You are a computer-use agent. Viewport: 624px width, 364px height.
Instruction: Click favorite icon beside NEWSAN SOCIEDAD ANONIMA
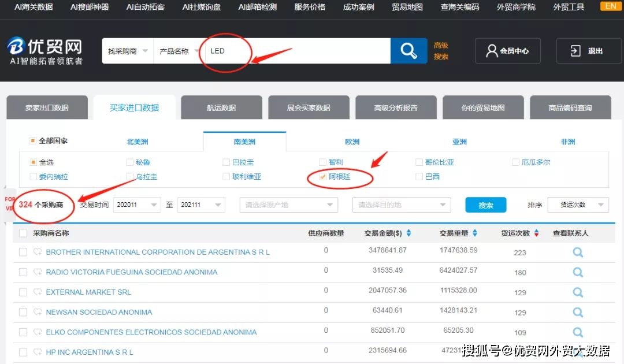(x=38, y=312)
